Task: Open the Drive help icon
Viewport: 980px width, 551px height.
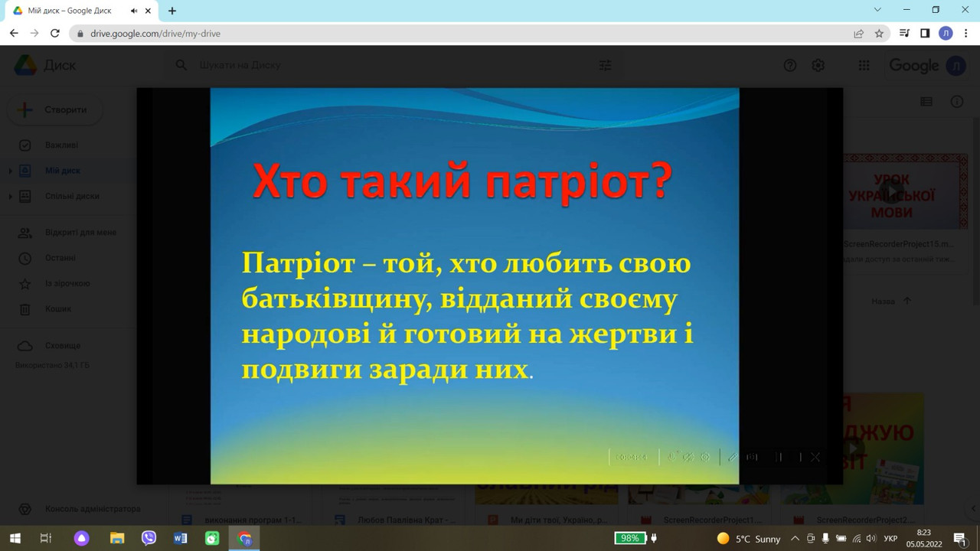Action: [x=789, y=66]
